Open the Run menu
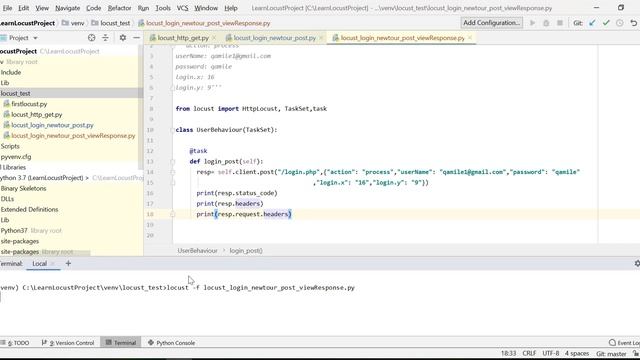640x360 pixels. pos(143,8)
